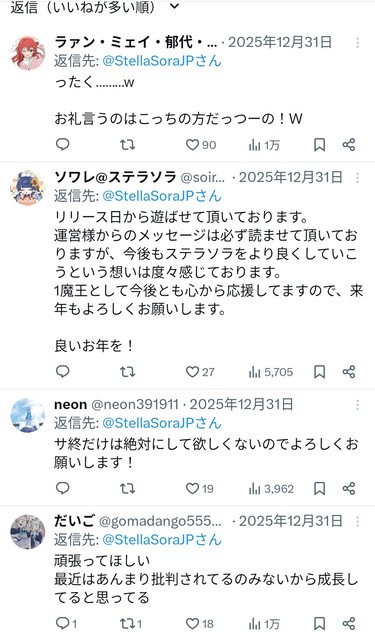375x640 pixels.
Task: View analytics showing 3,962 views
Action: point(271,489)
